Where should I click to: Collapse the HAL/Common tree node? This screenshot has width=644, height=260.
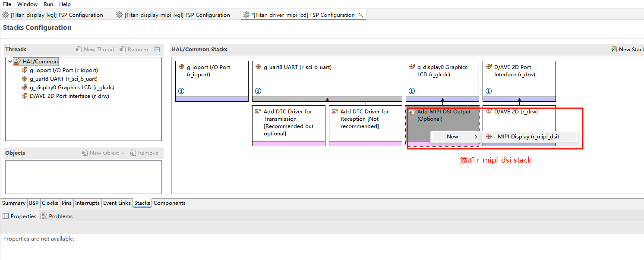(x=10, y=62)
